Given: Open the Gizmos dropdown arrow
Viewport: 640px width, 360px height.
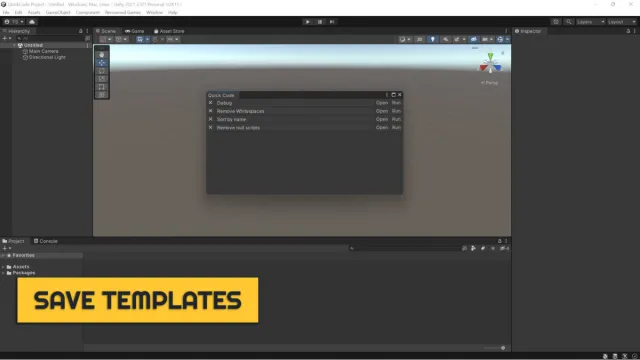Looking at the screenshot, I should [507, 39].
